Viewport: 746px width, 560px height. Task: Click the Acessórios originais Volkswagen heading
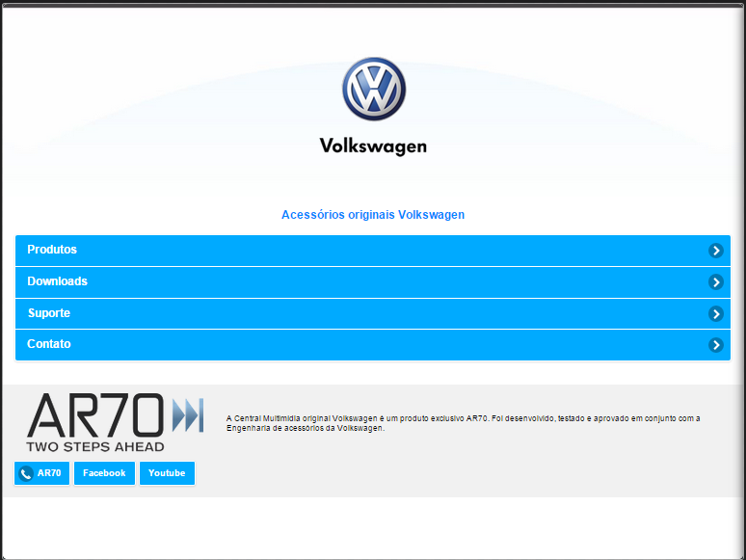click(x=373, y=215)
